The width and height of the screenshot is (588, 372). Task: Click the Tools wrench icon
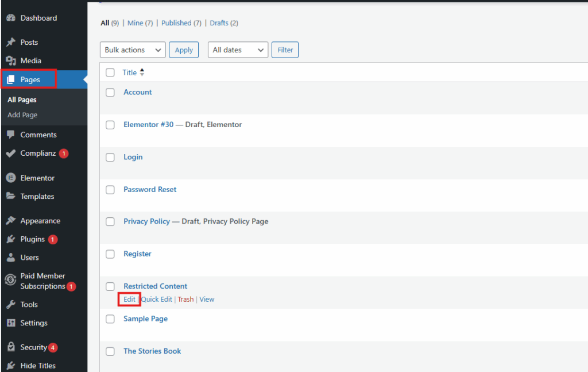pyautogui.click(x=10, y=305)
